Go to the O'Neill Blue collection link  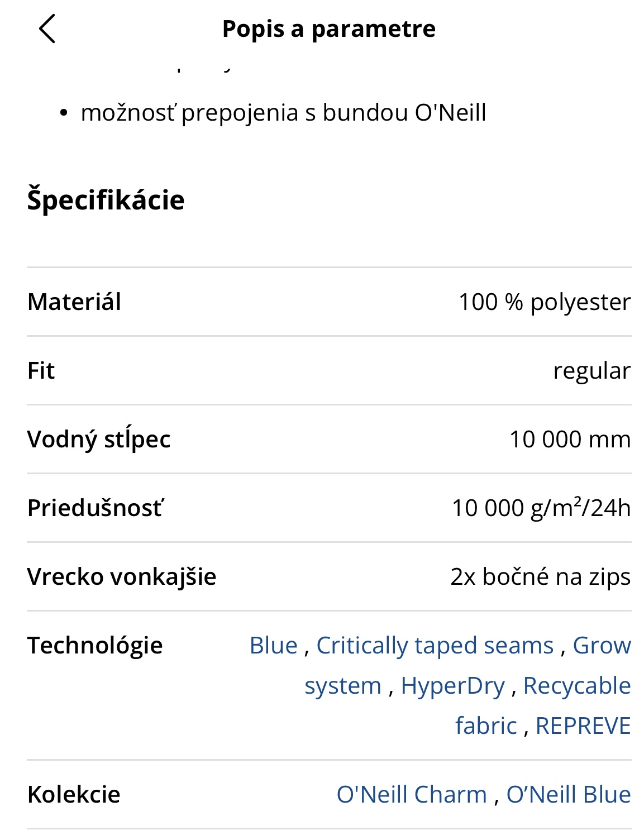coord(568,794)
